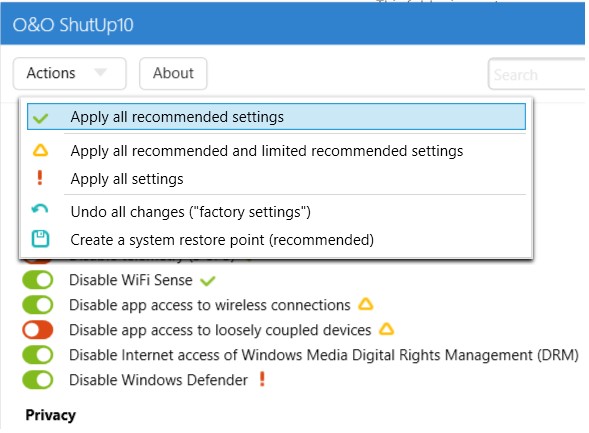Open the About button

point(173,73)
